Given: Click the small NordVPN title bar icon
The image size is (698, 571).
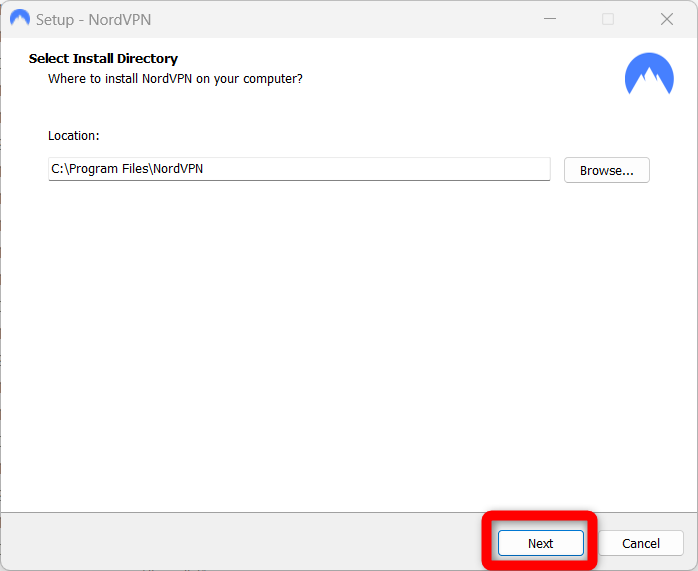Looking at the screenshot, I should tap(19, 19).
